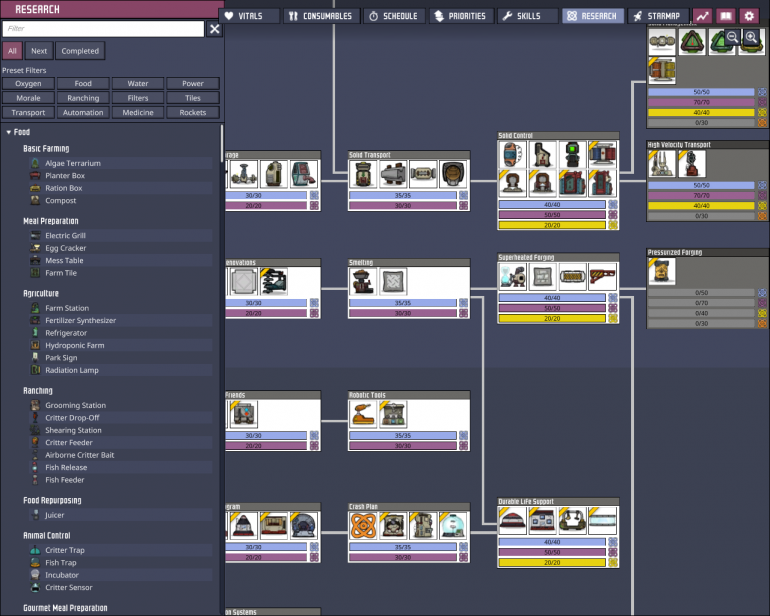Click the Solid Transport research title
This screenshot has height=616, width=770.
click(x=370, y=155)
